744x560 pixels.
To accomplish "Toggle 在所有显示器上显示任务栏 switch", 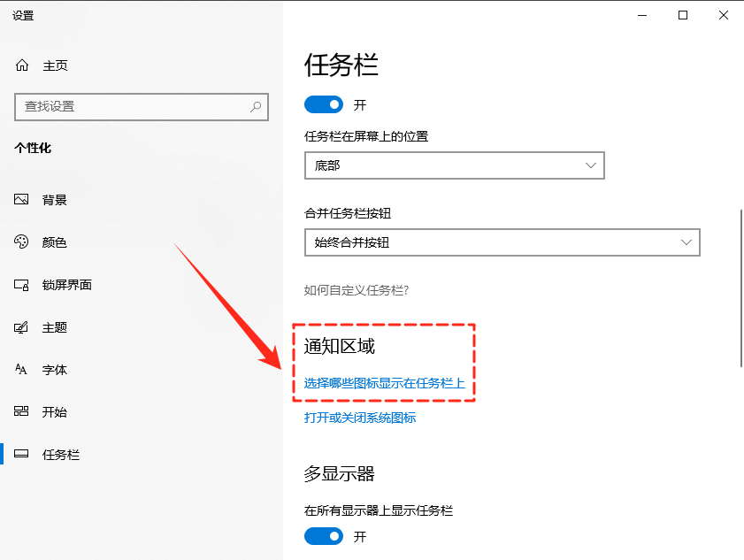I will coord(323,536).
